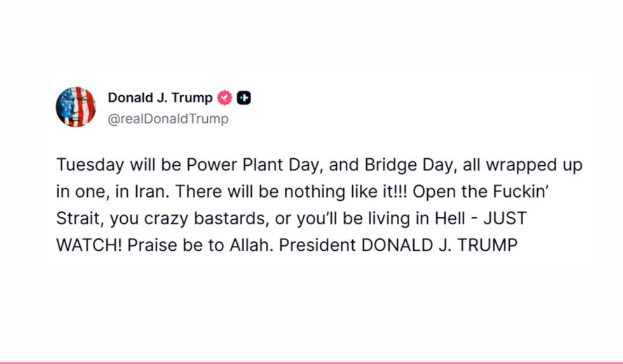Viewport: 623px width, 364px height.
Task: Click the flag-painted profile avatar
Action: 76,107
